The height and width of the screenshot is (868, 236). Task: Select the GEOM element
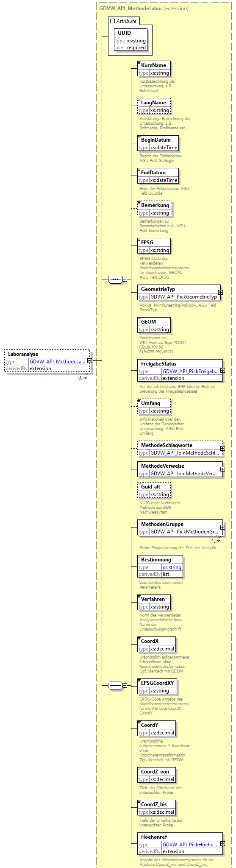pos(154,325)
